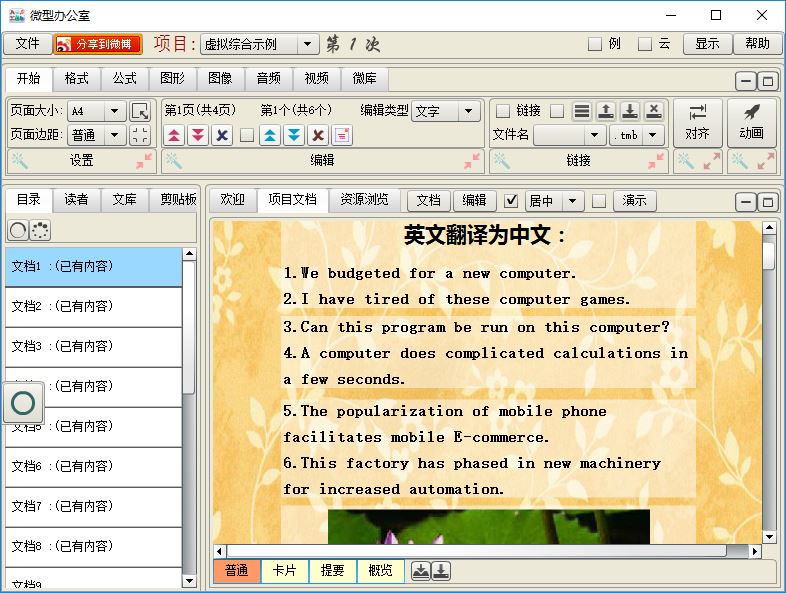This screenshot has width=786, height=593.
Task: Click the 动画 rocket button
Action: (x=751, y=123)
